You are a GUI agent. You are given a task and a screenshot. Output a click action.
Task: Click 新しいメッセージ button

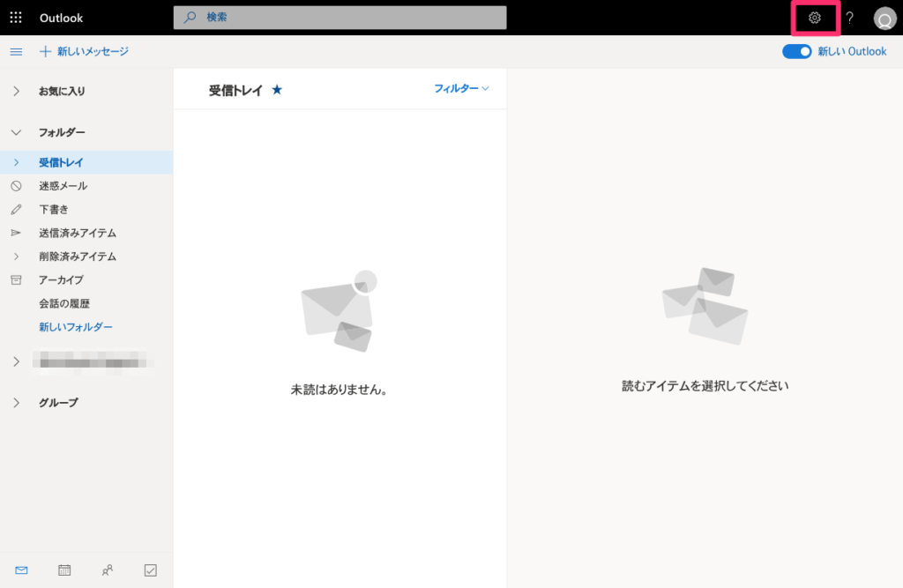tap(85, 52)
